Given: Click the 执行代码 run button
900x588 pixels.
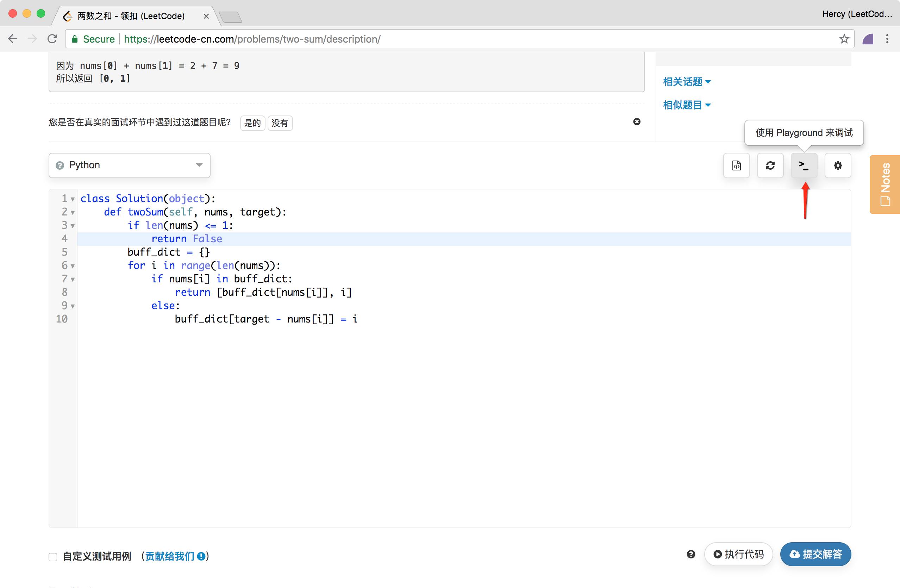Looking at the screenshot, I should [738, 554].
